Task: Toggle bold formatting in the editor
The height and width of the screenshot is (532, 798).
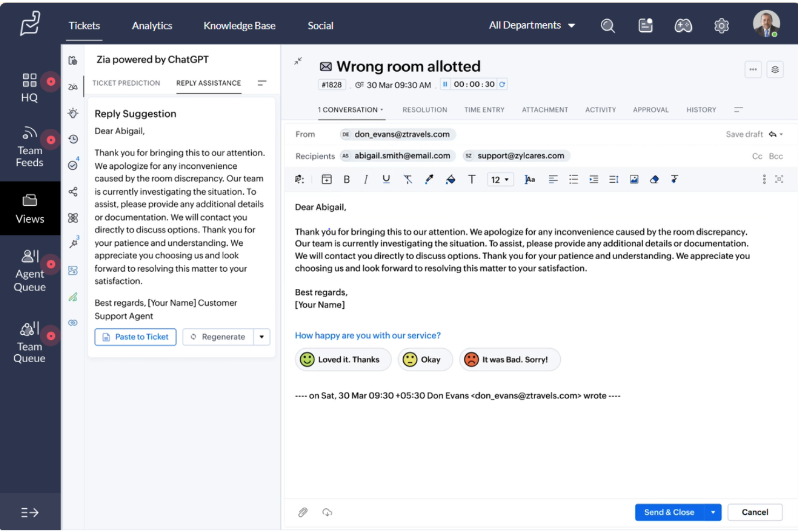Action: pos(347,179)
